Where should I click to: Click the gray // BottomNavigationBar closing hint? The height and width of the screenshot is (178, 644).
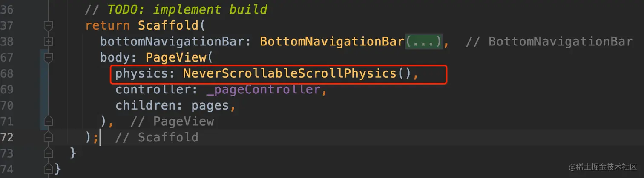tap(549, 42)
